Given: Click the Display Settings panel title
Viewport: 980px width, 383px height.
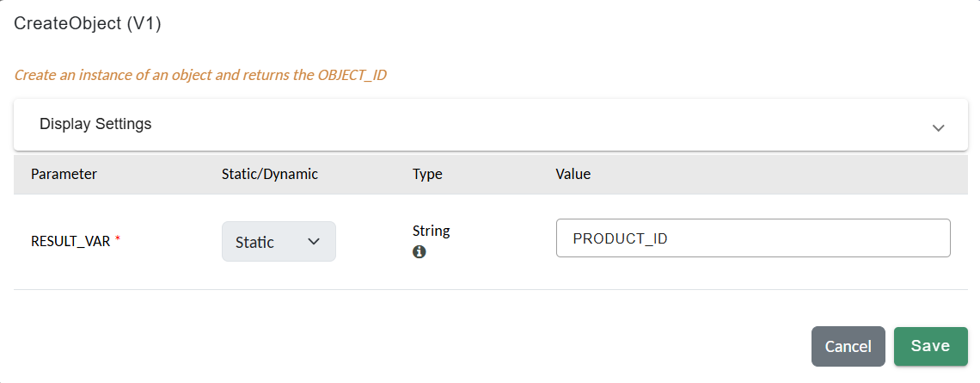Looking at the screenshot, I should 95,124.
